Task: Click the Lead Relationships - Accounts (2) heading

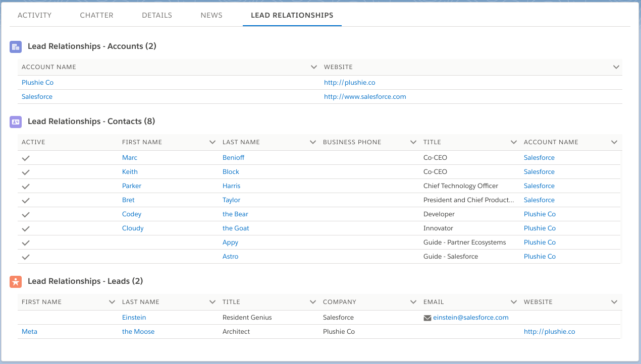Action: click(x=92, y=46)
